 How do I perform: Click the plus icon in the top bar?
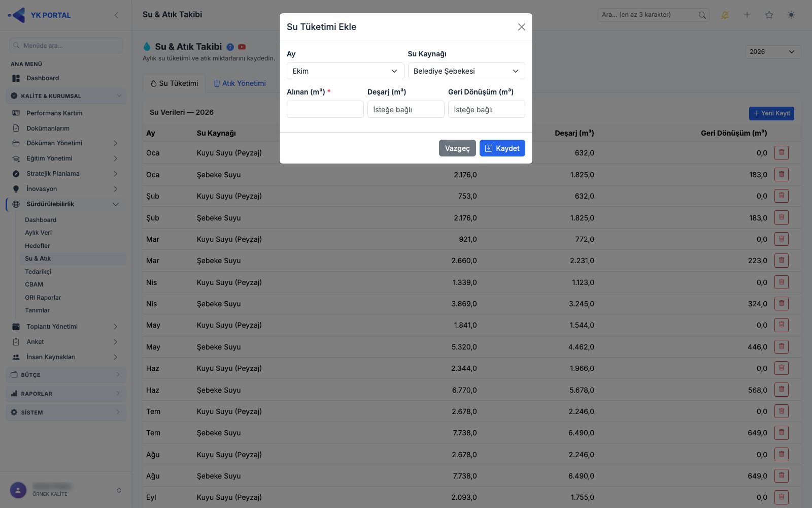pyautogui.click(x=747, y=15)
